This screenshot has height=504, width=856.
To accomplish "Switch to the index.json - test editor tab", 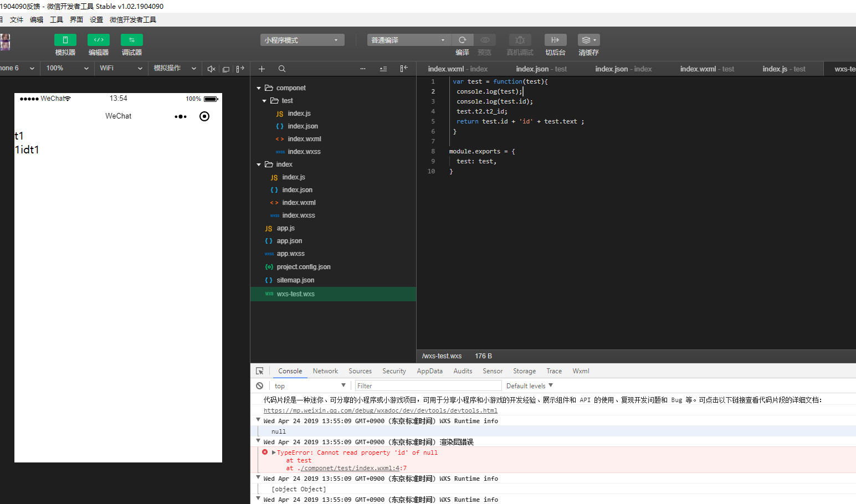I will (541, 69).
